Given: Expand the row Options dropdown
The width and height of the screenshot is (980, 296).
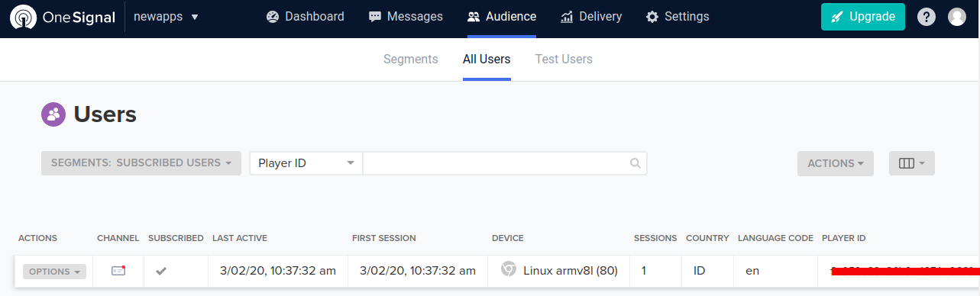Looking at the screenshot, I should (x=54, y=272).
